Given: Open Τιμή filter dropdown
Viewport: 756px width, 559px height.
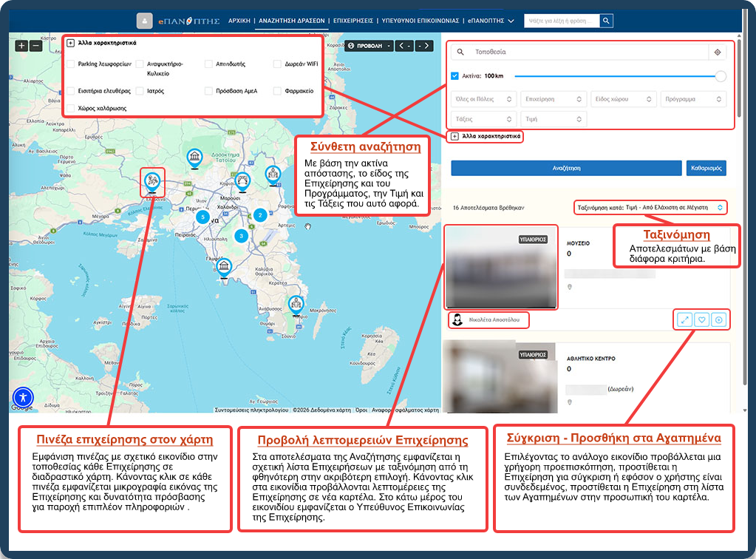Looking at the screenshot, I should click(554, 118).
